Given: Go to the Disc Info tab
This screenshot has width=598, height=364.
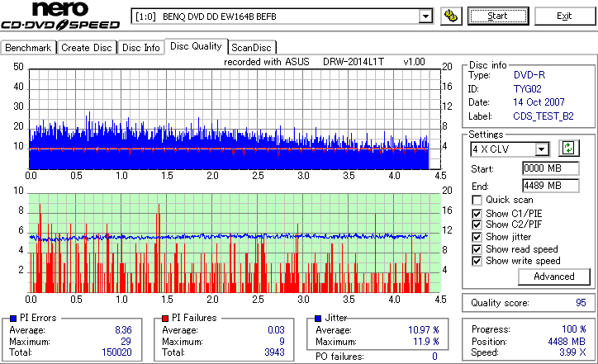Looking at the screenshot, I should [140, 48].
